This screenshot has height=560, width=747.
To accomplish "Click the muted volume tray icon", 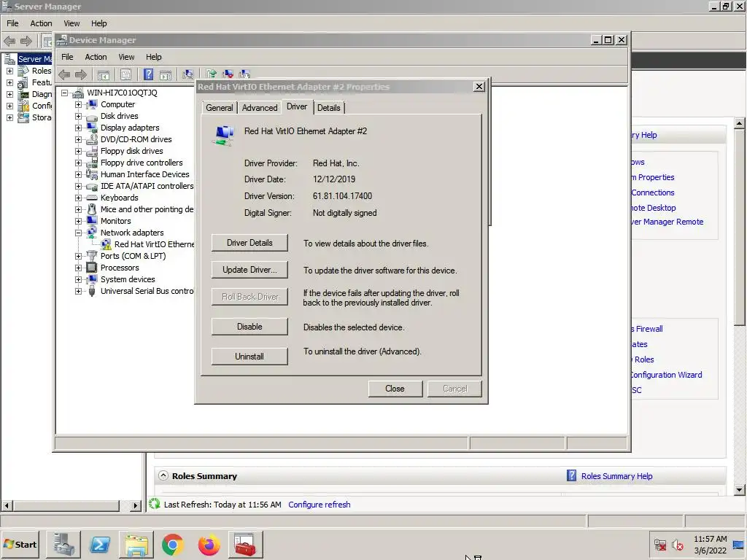I will (x=678, y=545).
